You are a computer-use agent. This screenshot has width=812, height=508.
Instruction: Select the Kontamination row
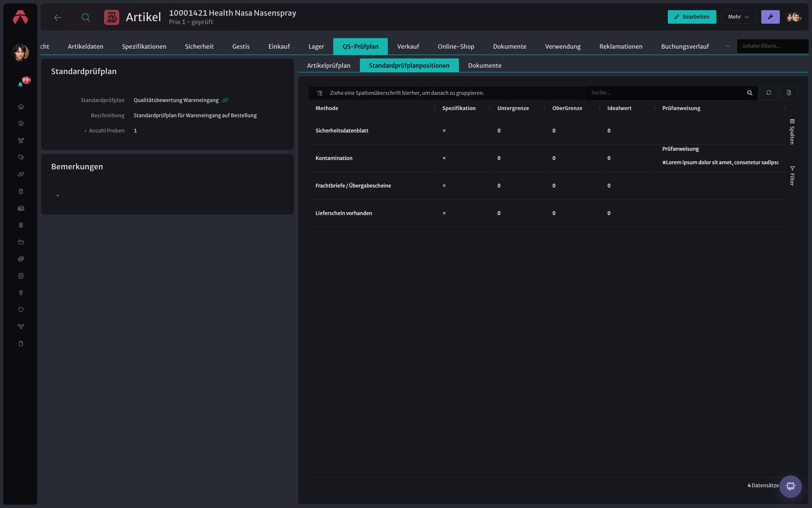[x=547, y=158]
